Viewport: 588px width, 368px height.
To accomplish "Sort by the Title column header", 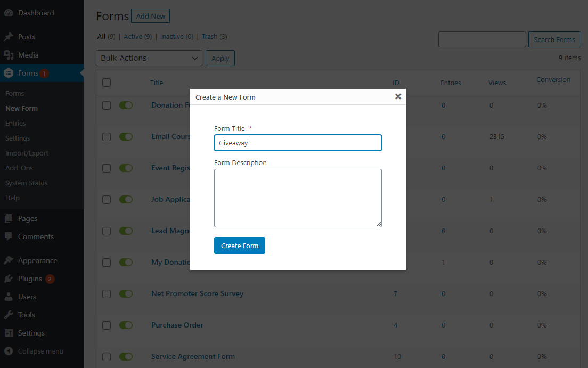I will tap(157, 83).
